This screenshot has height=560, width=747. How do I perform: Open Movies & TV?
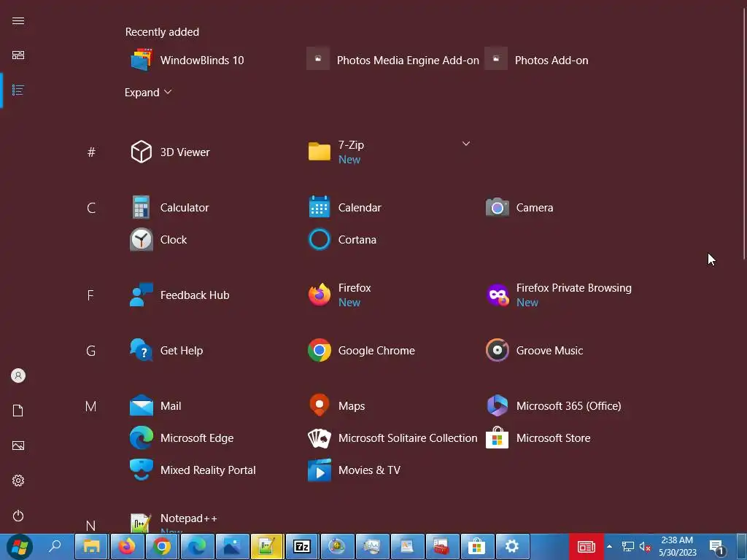[x=355, y=470]
